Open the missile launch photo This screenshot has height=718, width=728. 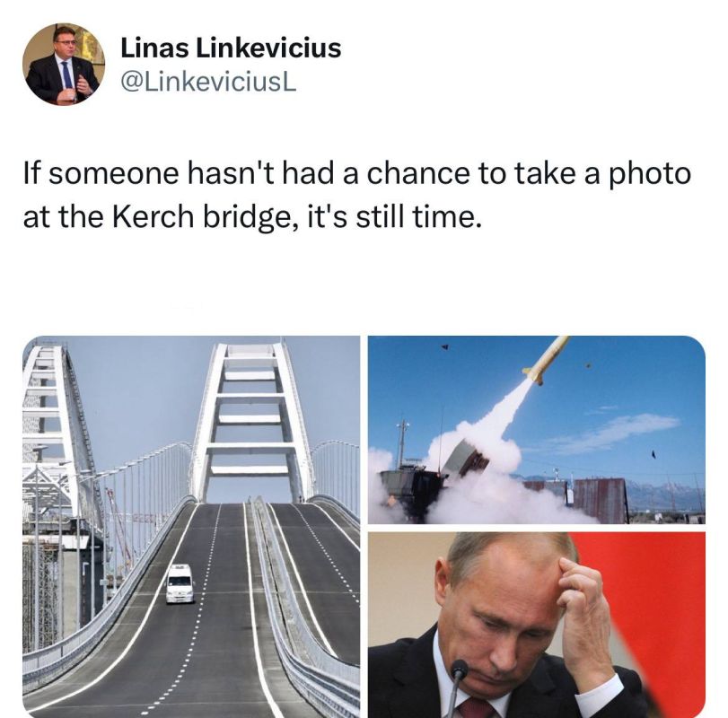[537, 430]
